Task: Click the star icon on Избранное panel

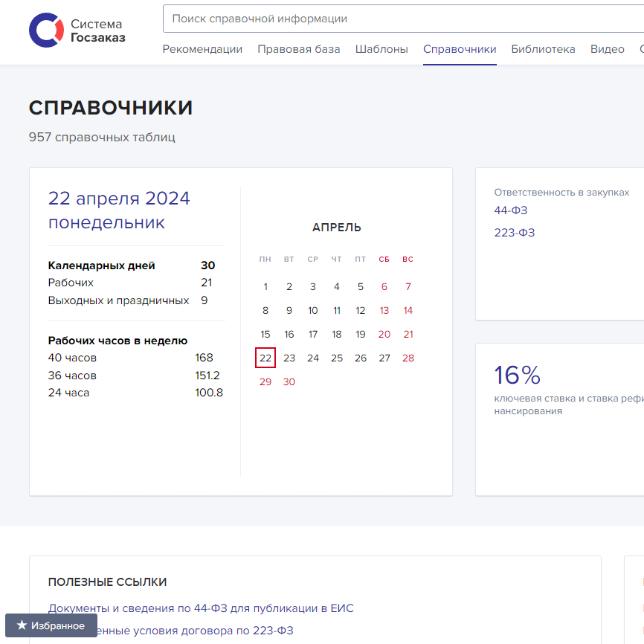Action: [x=22, y=625]
